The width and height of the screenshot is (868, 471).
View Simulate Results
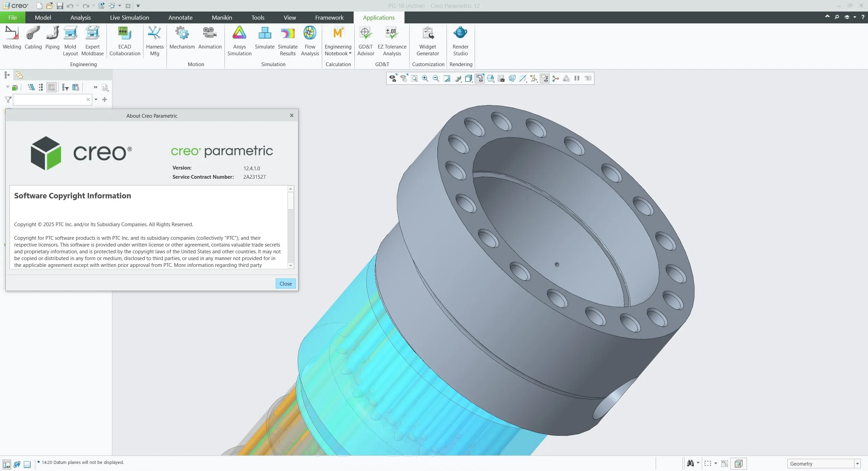coord(288,41)
